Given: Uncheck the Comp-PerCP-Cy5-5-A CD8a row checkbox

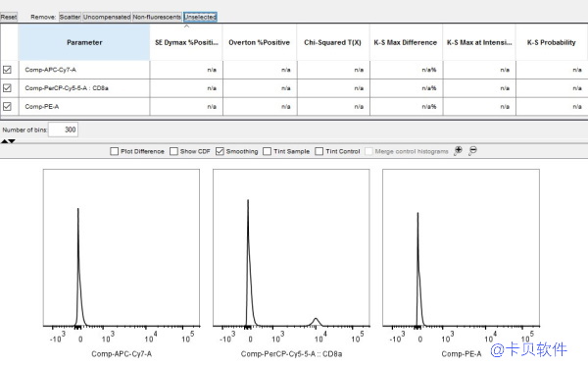Looking at the screenshot, I should [x=7, y=88].
